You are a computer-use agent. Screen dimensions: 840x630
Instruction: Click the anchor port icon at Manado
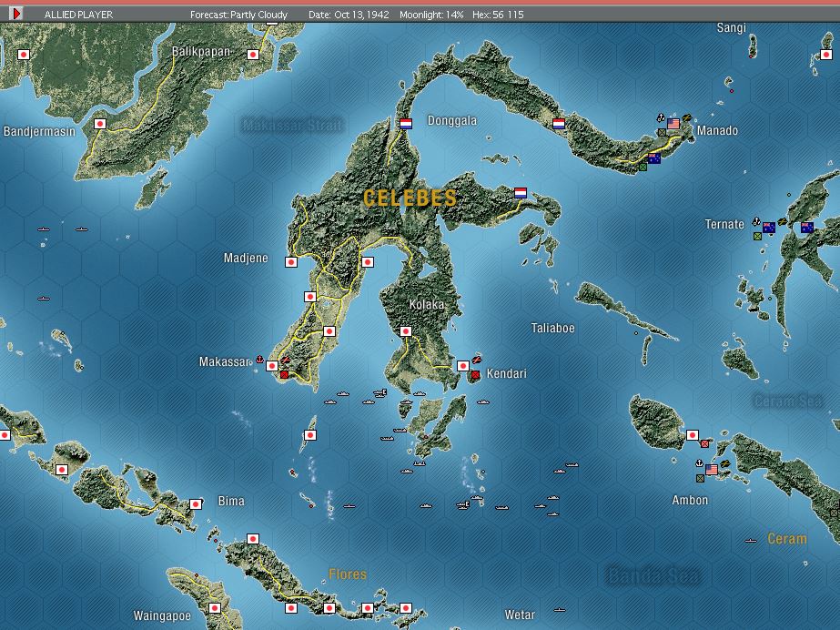coord(661,117)
